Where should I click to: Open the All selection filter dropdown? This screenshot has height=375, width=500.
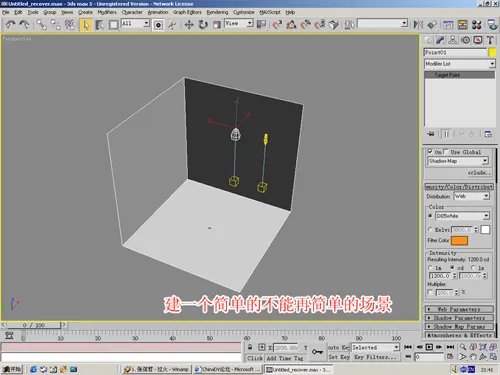coord(135,24)
